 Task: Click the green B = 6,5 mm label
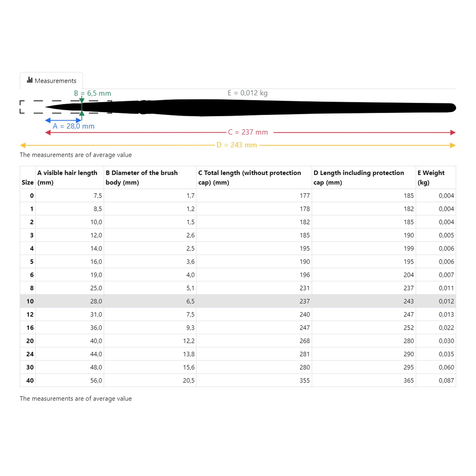click(93, 93)
